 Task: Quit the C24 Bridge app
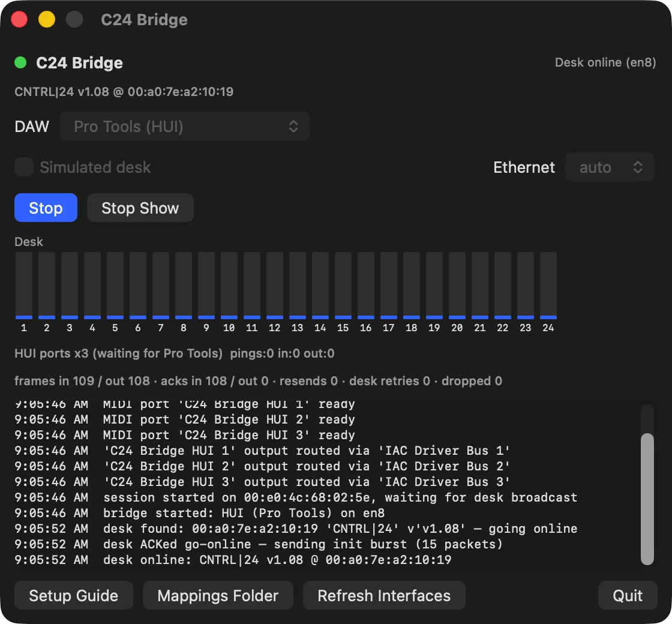628,595
